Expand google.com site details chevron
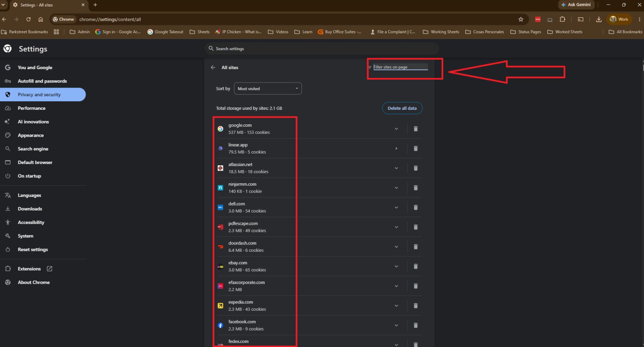644x347 pixels. pyautogui.click(x=396, y=129)
